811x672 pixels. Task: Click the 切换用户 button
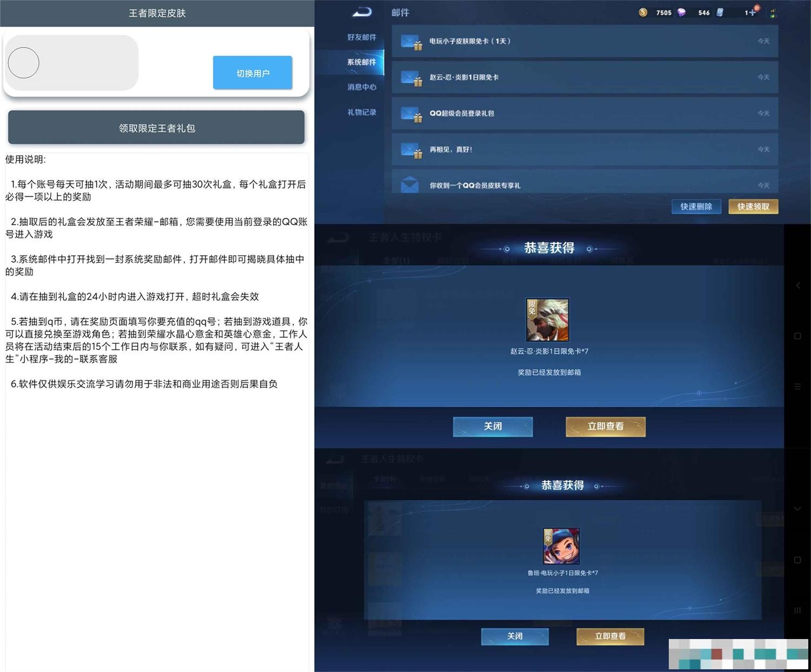click(x=252, y=73)
